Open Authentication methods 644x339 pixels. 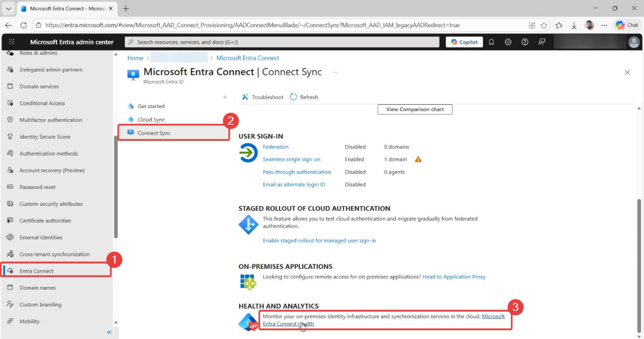[49, 153]
